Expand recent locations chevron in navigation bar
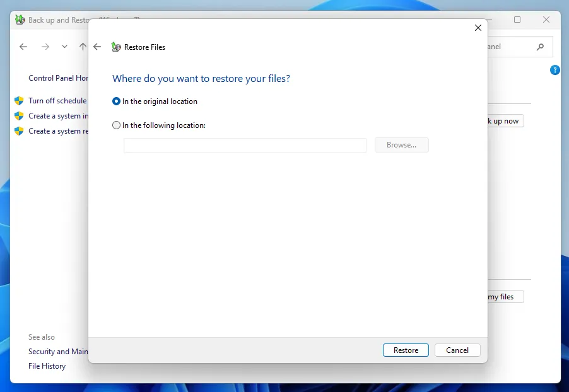The height and width of the screenshot is (392, 569). [64, 47]
